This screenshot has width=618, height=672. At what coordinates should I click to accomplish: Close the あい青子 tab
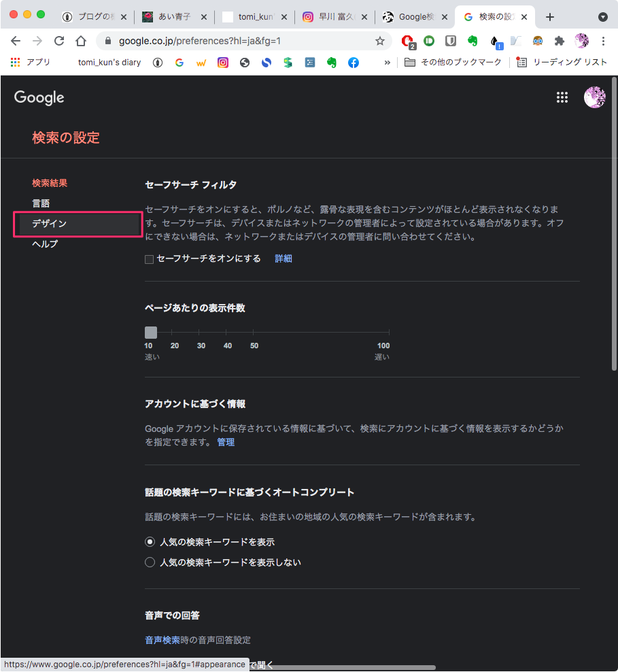click(204, 17)
